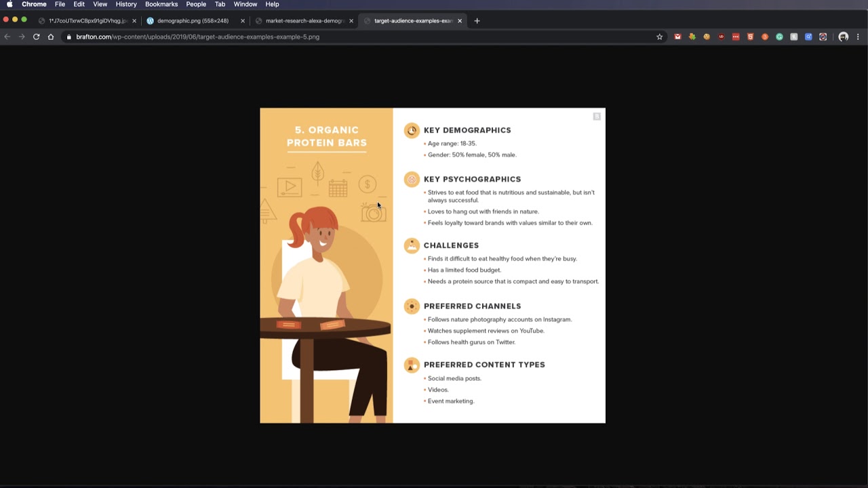Open a new browser tab
The image size is (868, 488).
pyautogui.click(x=477, y=21)
